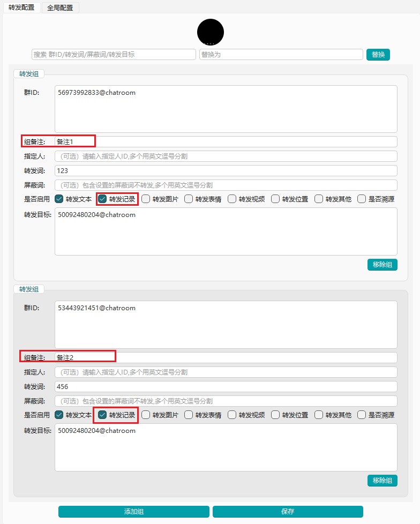
Task: Click the black circular avatar at top
Action: click(x=210, y=32)
